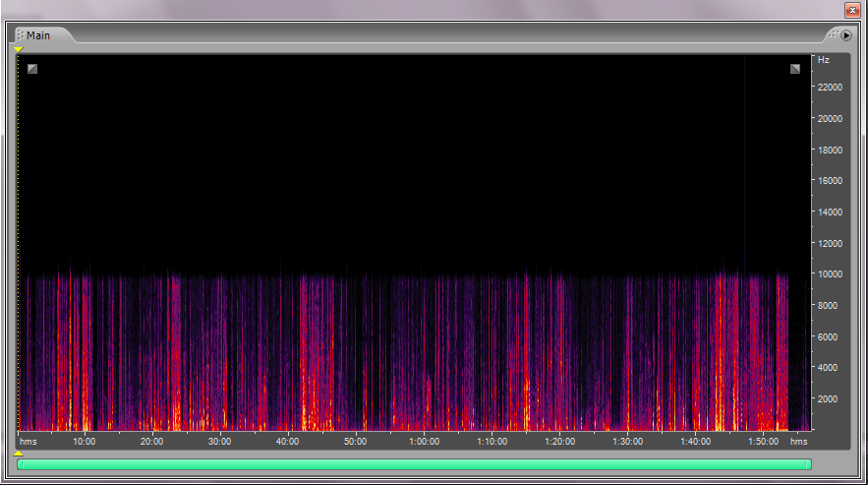Screen dimensions: 868x485
Task: Click the green horizontal zoom scrollbar
Action: [x=414, y=464]
